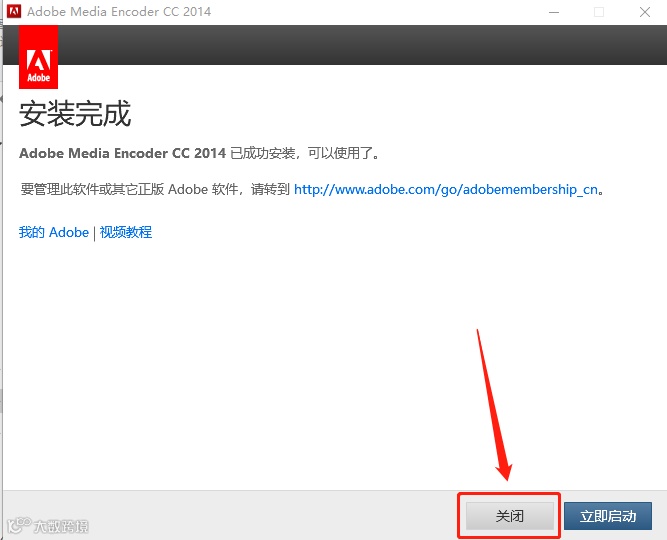
Task: Click the 安装完成 heading
Action: 75,114
